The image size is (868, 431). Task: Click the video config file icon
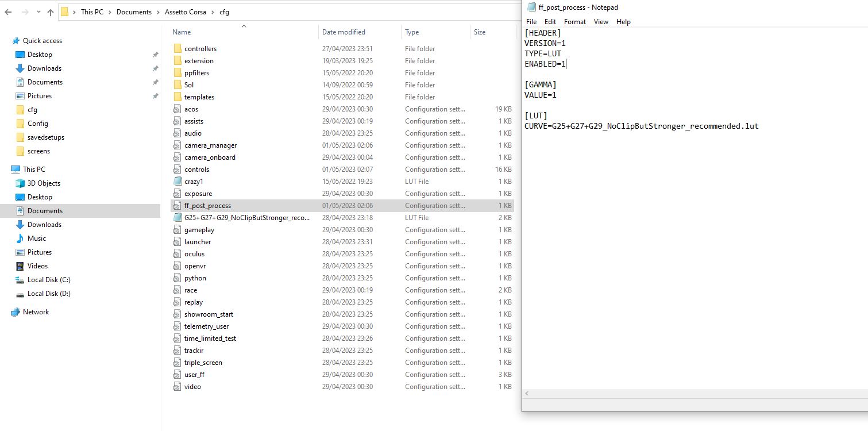point(178,387)
